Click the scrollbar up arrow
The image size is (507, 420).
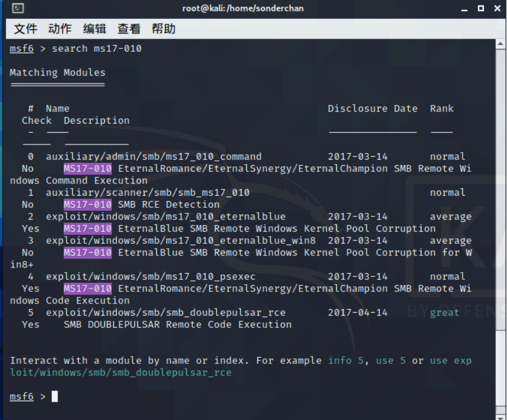[500, 44]
